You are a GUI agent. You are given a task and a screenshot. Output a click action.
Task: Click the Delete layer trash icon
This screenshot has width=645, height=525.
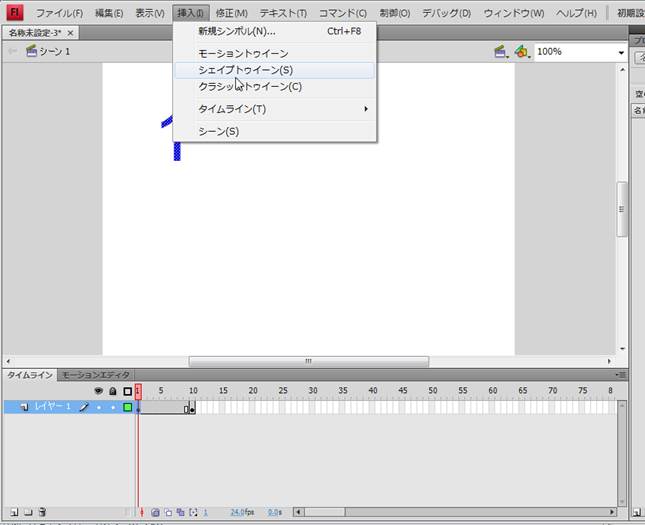click(42, 512)
